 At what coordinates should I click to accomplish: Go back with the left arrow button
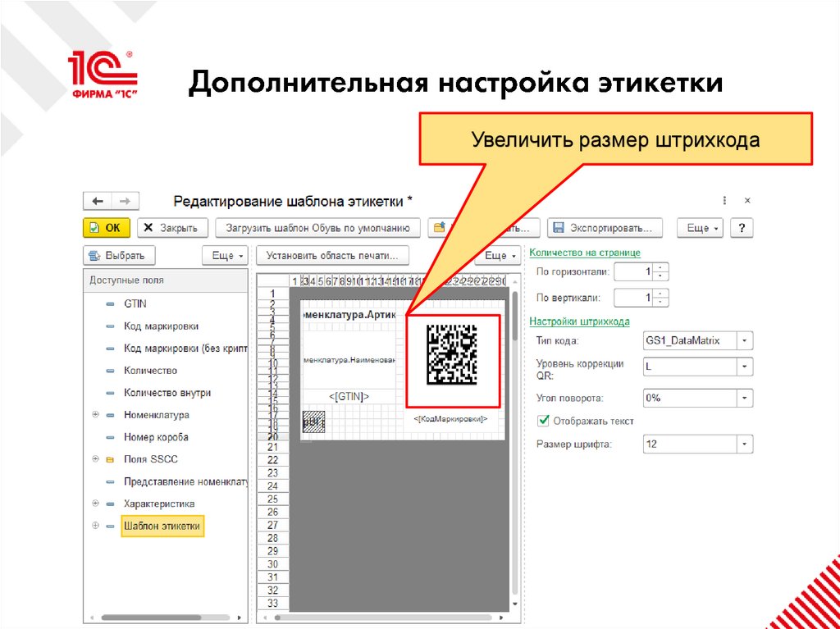(x=98, y=201)
